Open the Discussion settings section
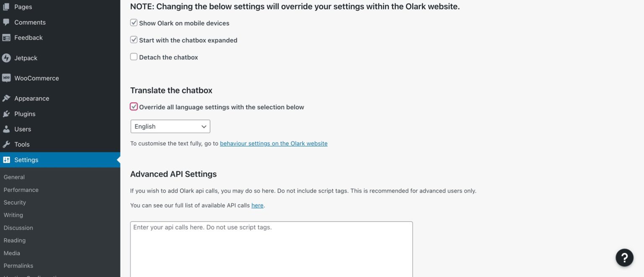Viewport: 644px width, 277px height. point(18,227)
